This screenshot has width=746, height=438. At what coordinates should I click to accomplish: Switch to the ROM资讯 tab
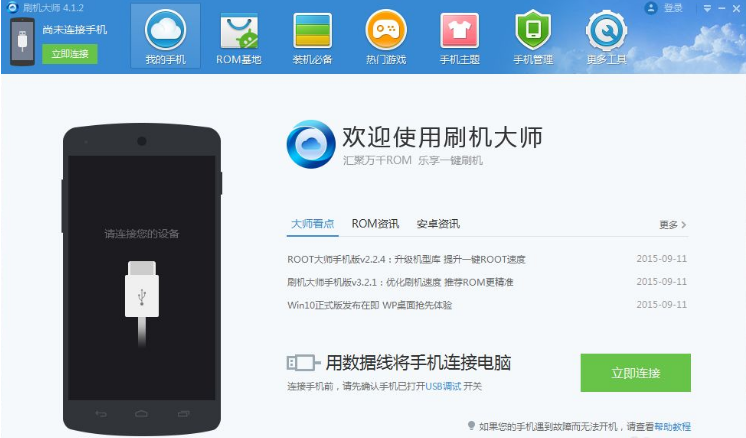point(375,224)
